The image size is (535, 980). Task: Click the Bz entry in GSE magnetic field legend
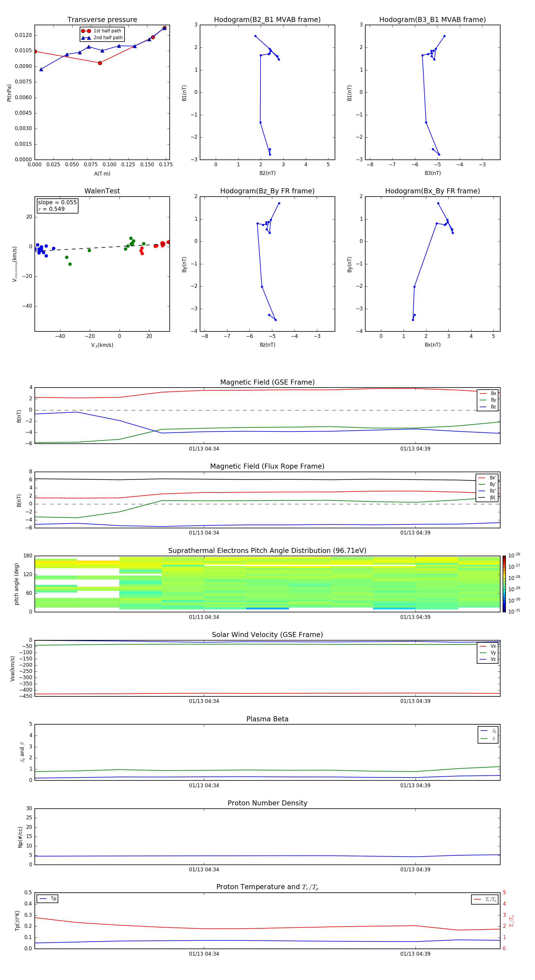pos(488,407)
